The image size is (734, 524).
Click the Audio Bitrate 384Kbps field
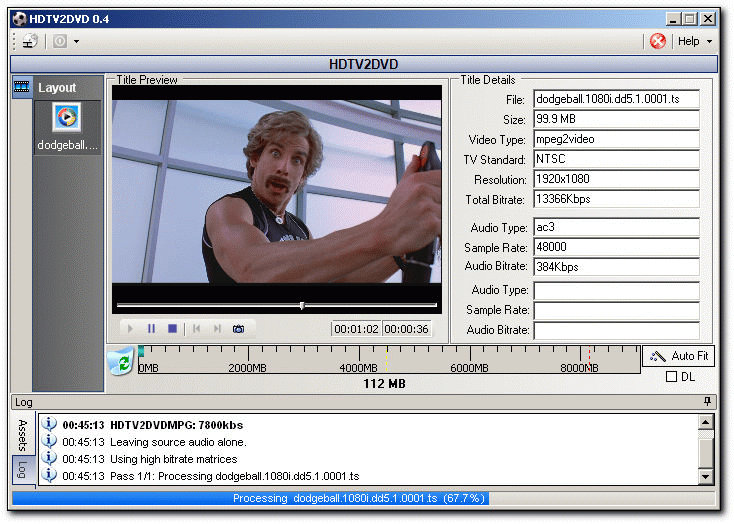click(616, 267)
